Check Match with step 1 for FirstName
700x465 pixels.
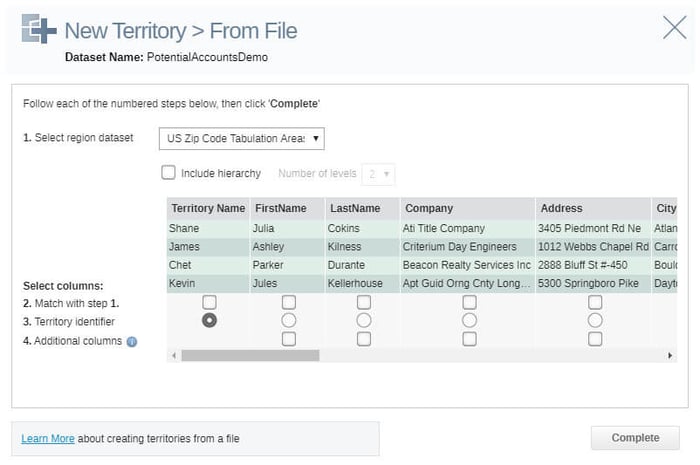[x=289, y=302]
